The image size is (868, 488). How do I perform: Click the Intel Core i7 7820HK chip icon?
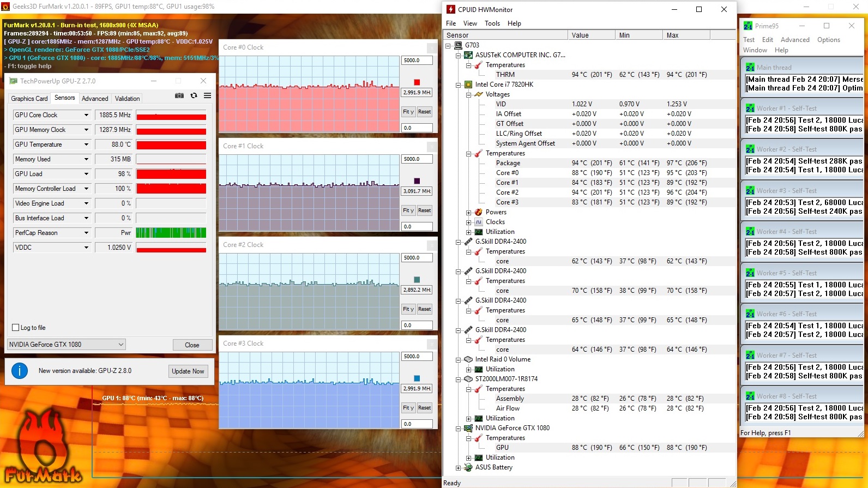(468, 85)
